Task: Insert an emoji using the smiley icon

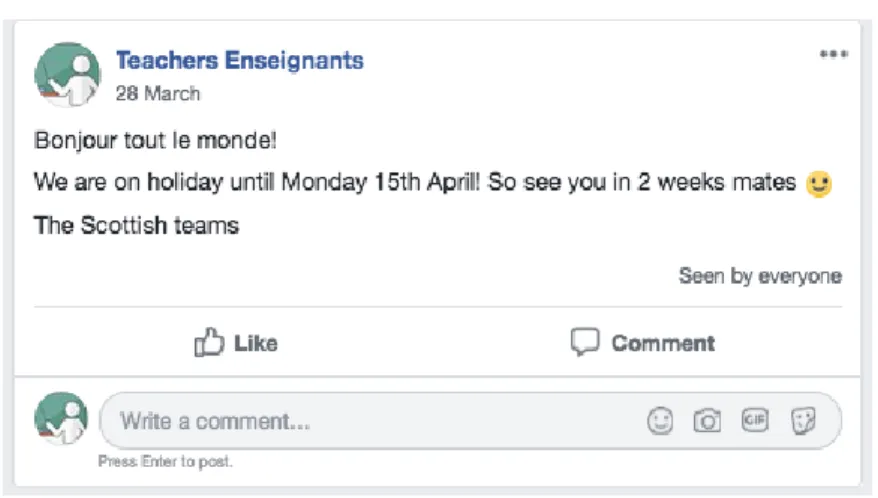Action: (x=660, y=421)
